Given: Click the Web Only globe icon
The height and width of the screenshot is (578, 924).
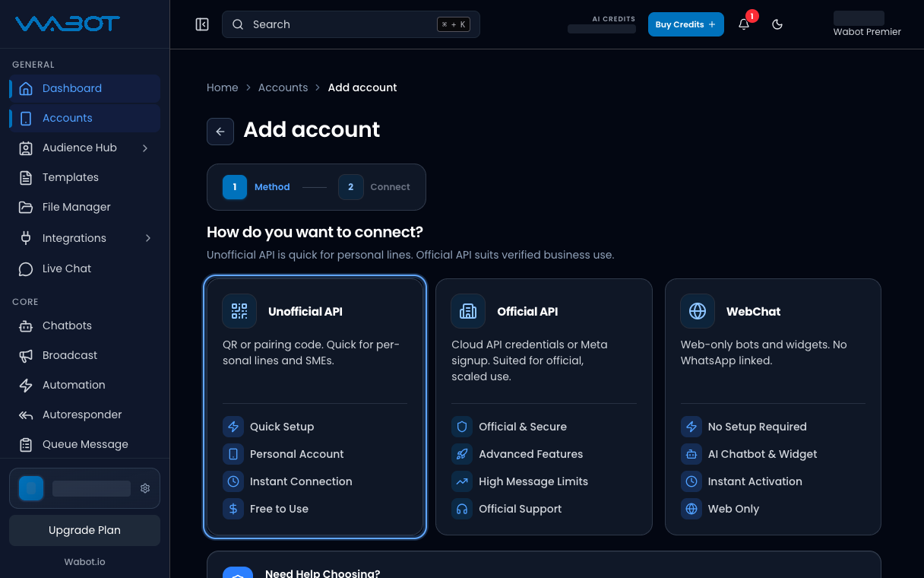Looking at the screenshot, I should coord(691,509).
